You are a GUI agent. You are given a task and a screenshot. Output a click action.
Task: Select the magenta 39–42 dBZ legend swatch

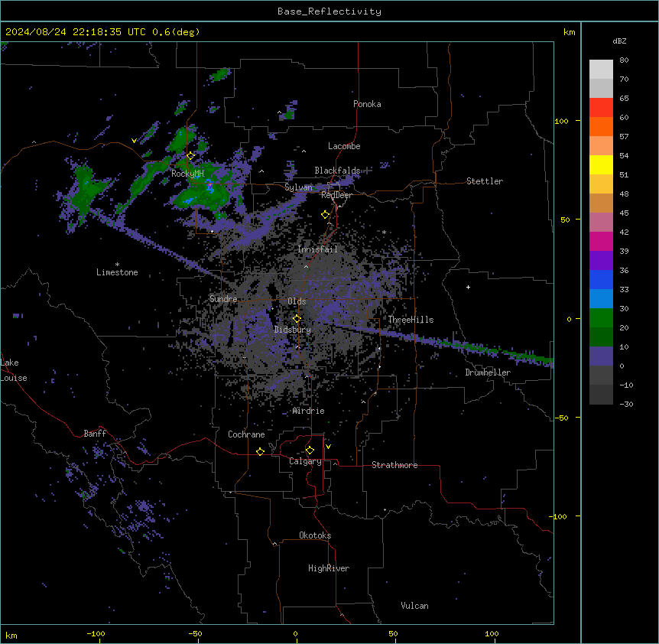coord(601,241)
